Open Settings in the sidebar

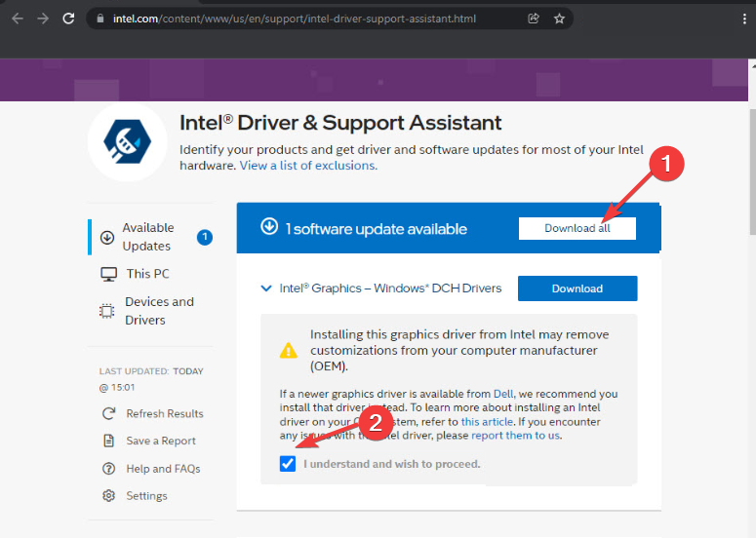tap(146, 496)
